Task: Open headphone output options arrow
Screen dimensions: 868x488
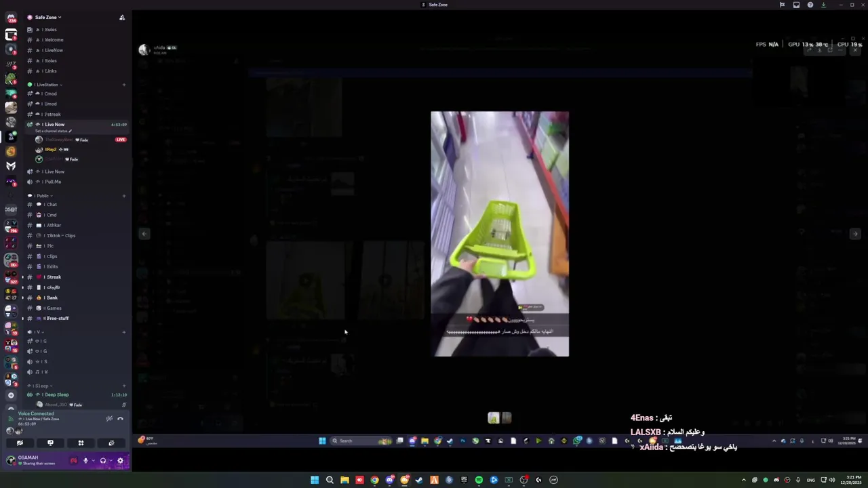Action: [x=110, y=461]
